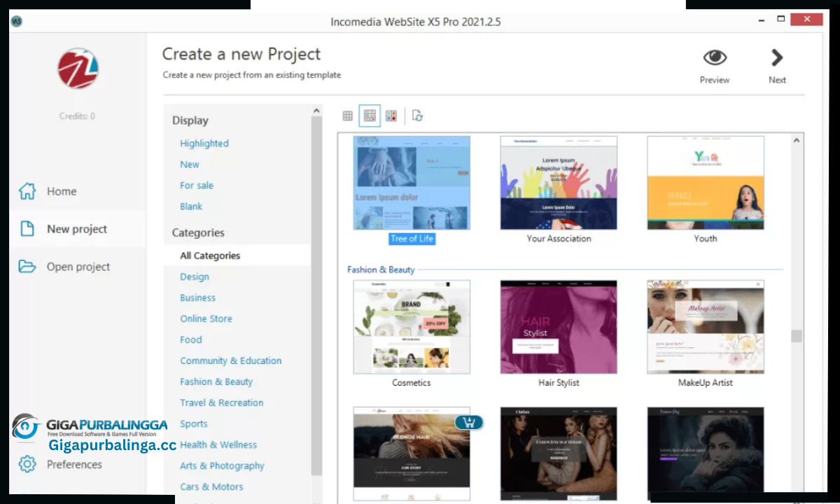
Task: Select the Fashion & Beauty category
Action: (x=216, y=381)
